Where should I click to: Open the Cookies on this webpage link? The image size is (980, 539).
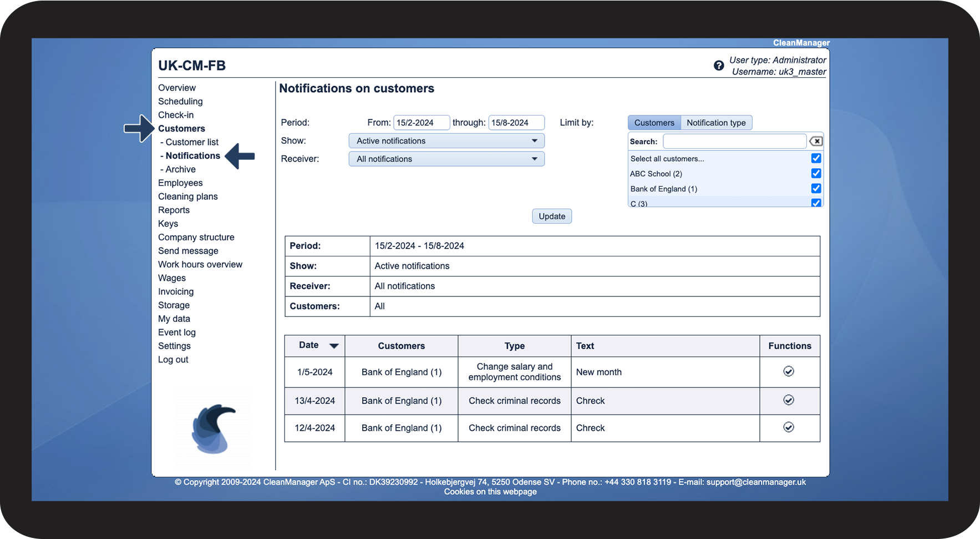(x=490, y=492)
